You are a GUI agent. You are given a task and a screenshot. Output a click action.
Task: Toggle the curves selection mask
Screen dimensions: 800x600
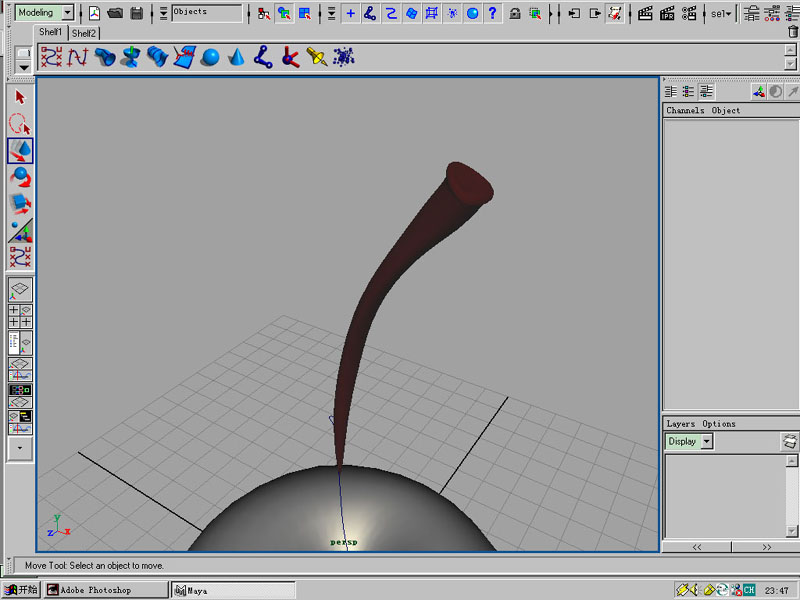(391, 13)
